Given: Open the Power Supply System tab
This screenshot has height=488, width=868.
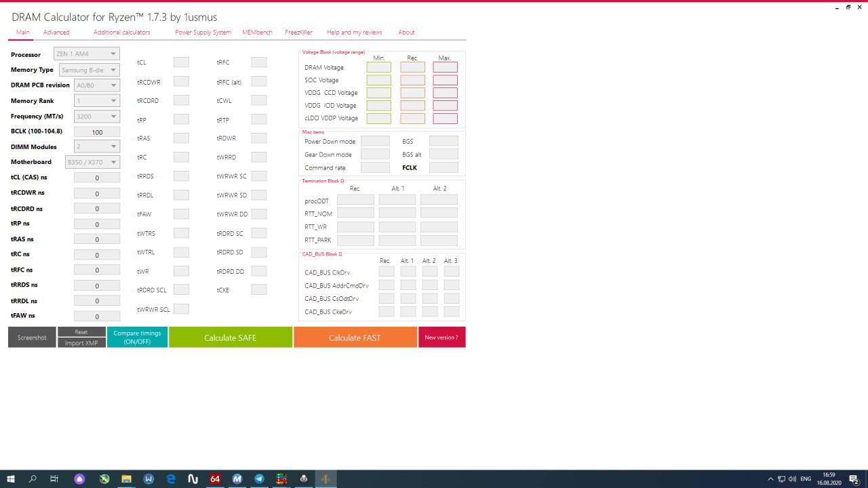Looking at the screenshot, I should [x=203, y=32].
